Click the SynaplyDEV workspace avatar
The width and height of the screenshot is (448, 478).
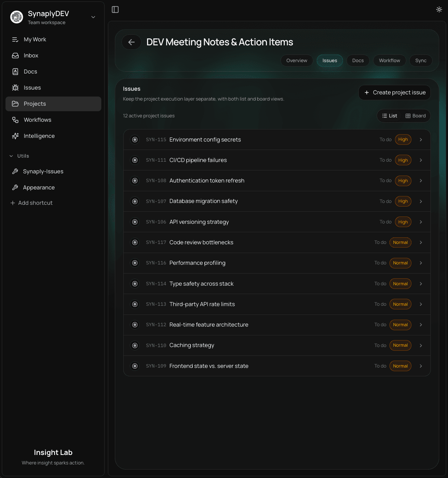(17, 17)
